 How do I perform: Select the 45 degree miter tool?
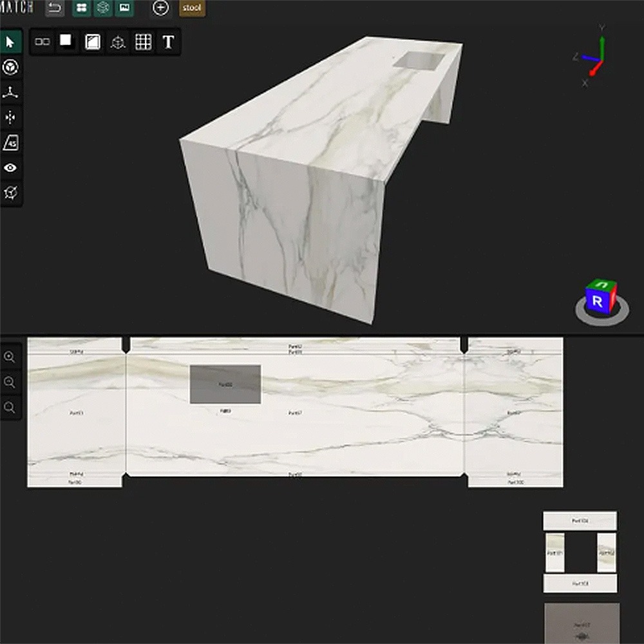[11, 142]
